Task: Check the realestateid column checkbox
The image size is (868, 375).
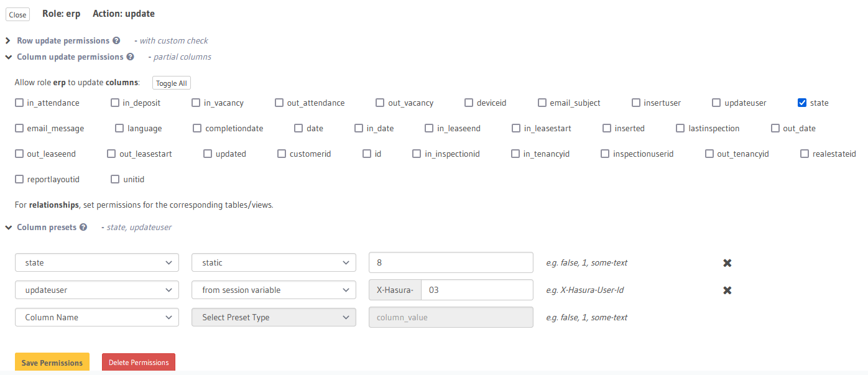Action: coord(805,154)
